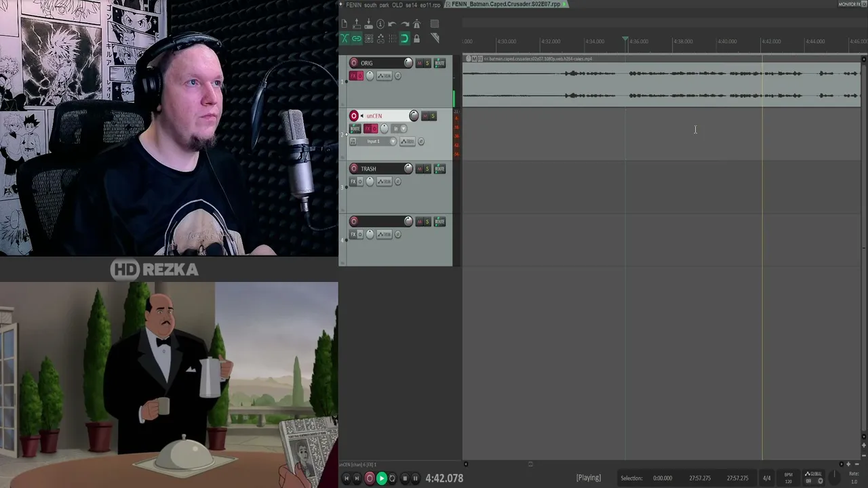
Task: Arm TRASH track for recording
Action: tap(354, 169)
